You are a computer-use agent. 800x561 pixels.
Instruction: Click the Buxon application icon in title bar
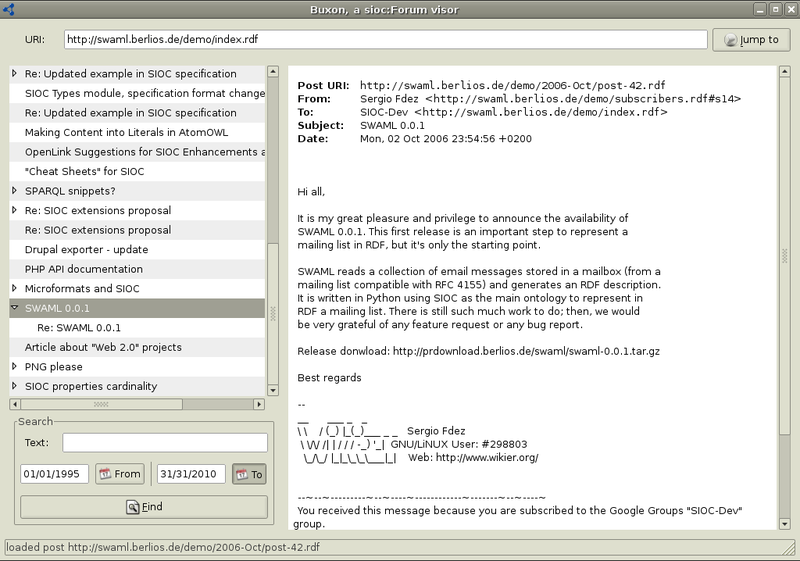8,9
